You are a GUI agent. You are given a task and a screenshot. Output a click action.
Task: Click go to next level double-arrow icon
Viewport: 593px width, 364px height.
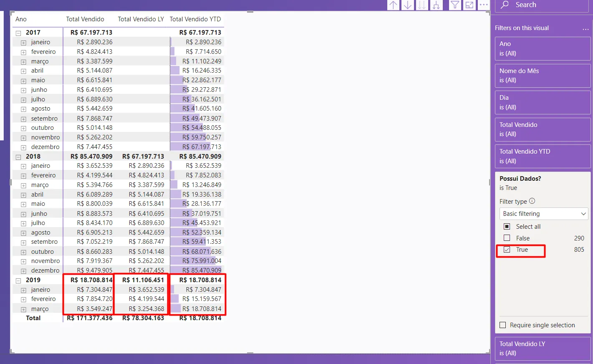(x=422, y=5)
